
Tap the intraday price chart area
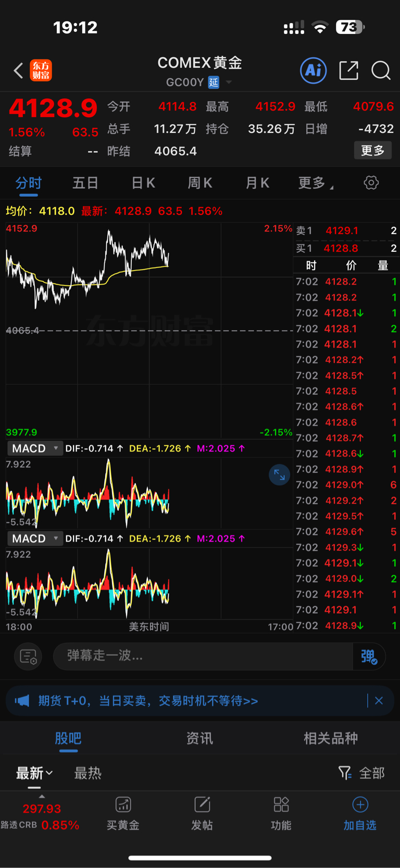click(x=149, y=331)
